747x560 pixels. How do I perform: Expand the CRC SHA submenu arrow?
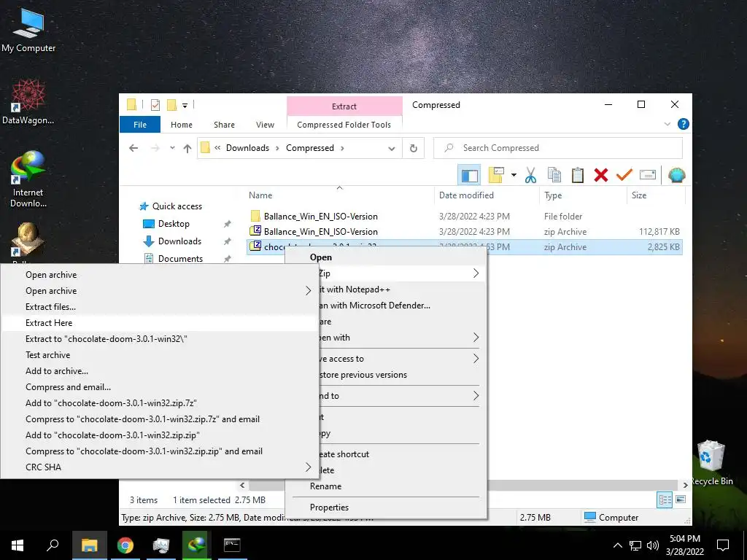[x=309, y=467]
